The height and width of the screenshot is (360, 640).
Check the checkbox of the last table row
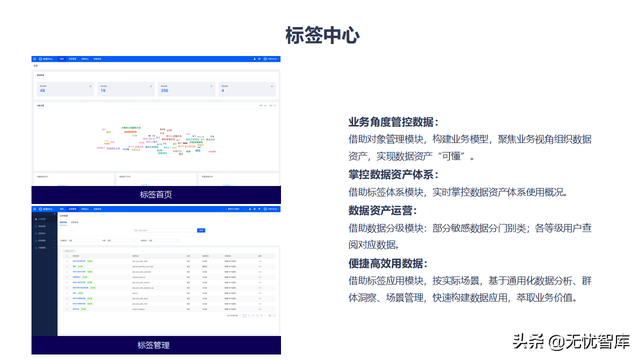(67, 309)
